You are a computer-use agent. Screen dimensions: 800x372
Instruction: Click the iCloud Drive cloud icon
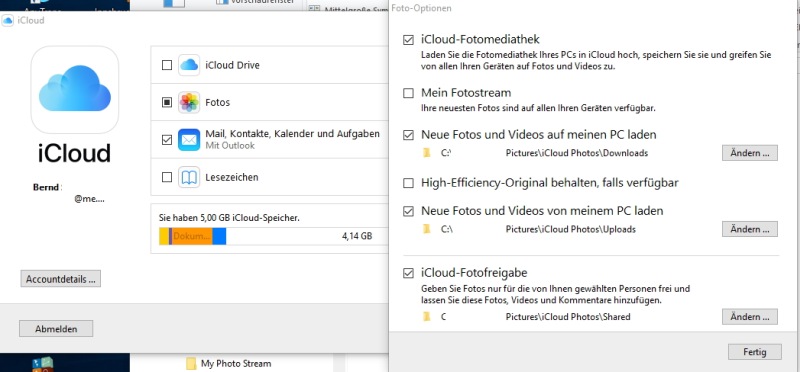(189, 65)
